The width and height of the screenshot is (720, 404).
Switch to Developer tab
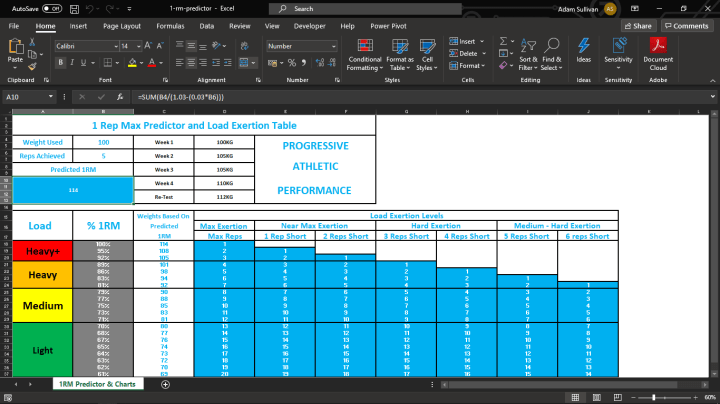309,26
